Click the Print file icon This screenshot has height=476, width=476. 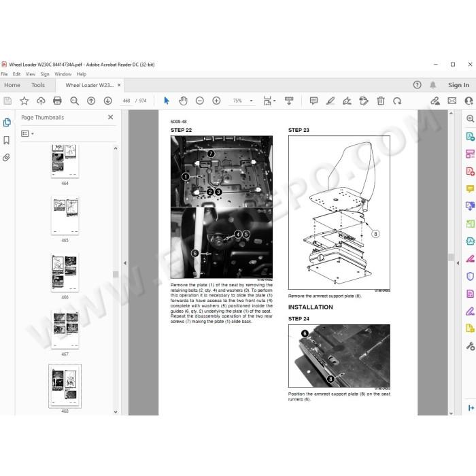click(57, 101)
